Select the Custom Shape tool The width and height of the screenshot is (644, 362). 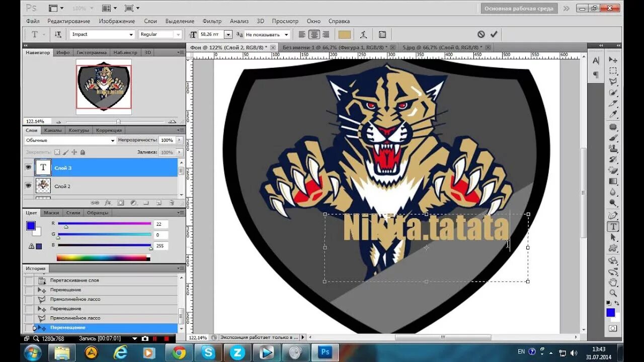[613, 248]
